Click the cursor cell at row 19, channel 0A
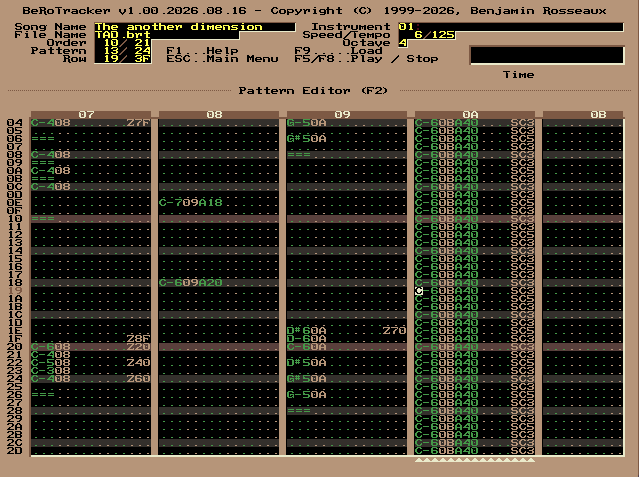639x477 pixels. point(419,291)
